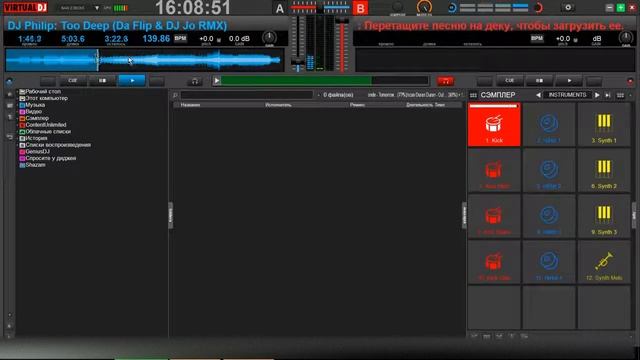Open ContentUnlimited in the tree
640x360 pixels.
43,125
